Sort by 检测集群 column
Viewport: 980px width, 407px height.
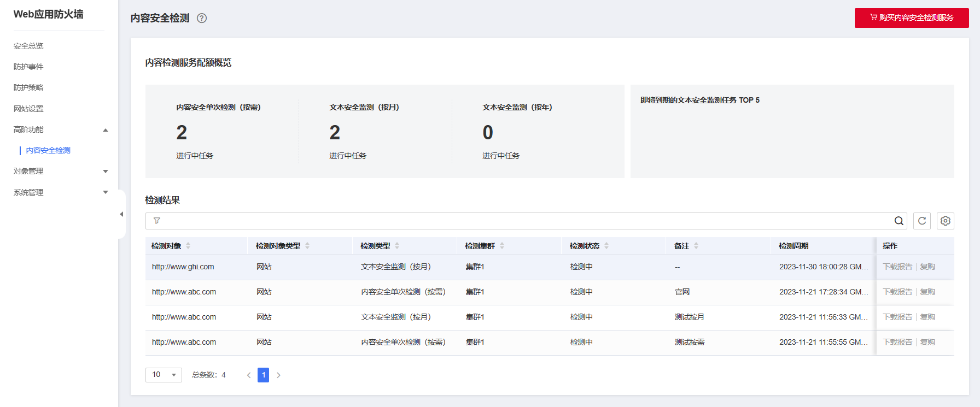pyautogui.click(x=502, y=246)
